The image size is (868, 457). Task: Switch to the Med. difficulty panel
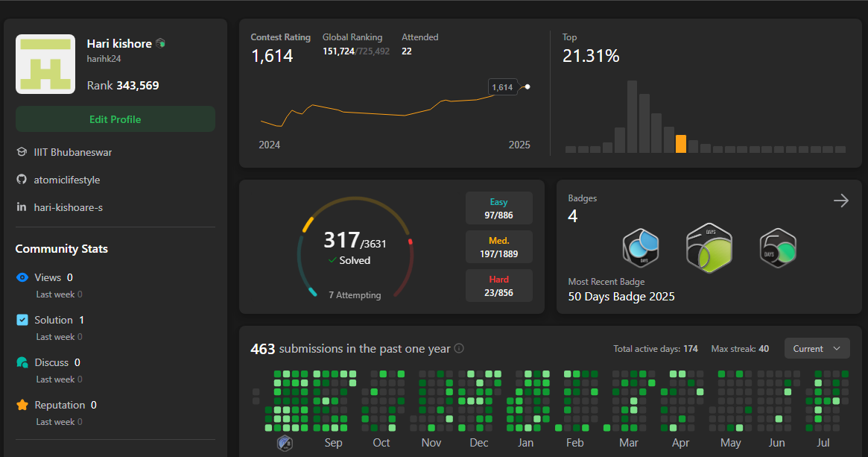tap(498, 247)
